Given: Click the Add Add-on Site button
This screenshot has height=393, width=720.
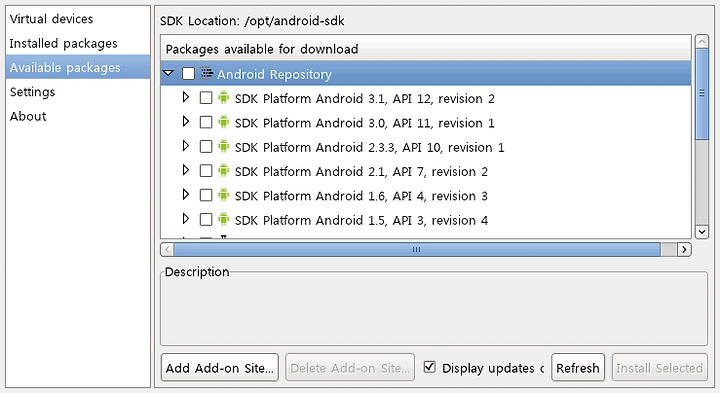Looking at the screenshot, I should (220, 367).
